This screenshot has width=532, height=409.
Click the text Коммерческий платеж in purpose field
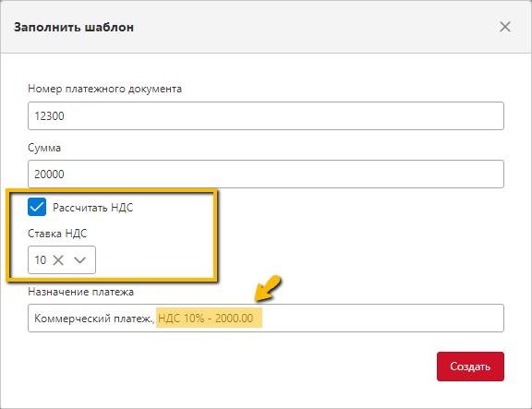pyautogui.click(x=93, y=319)
